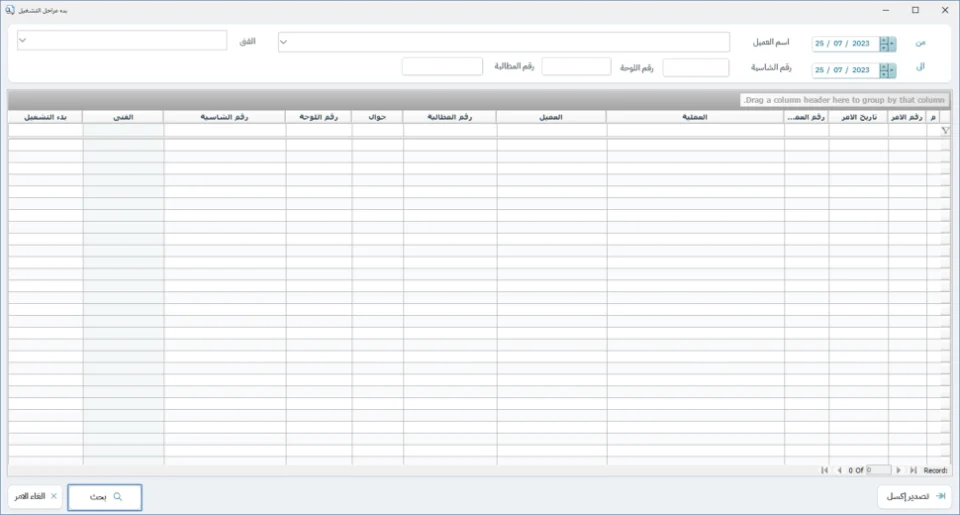The width and height of the screenshot is (960, 515).
Task: Click filter cell under جوال column
Action: coord(377,130)
